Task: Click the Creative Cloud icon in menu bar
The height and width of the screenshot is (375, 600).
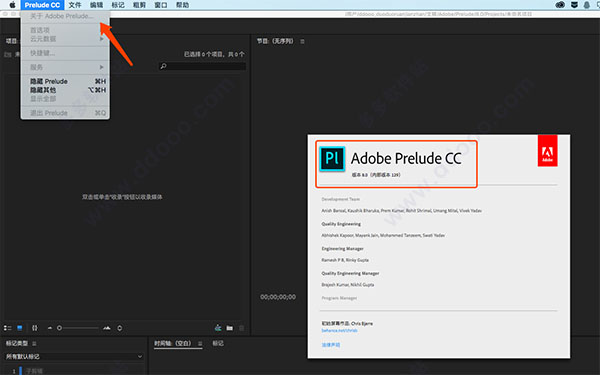Action: pos(560,5)
